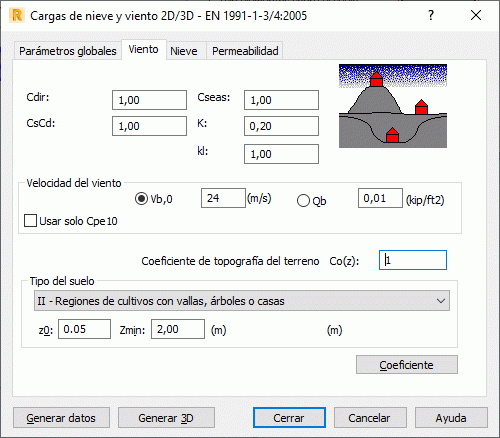500x438 pixels.
Task: Click the Generar 3D button
Action: pos(166,418)
